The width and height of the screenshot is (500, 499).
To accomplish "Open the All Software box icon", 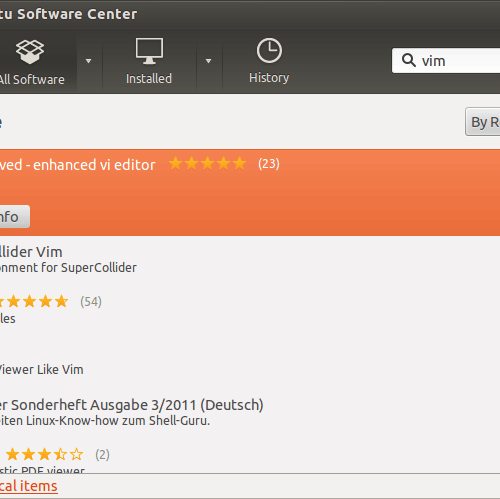I will tap(30, 52).
